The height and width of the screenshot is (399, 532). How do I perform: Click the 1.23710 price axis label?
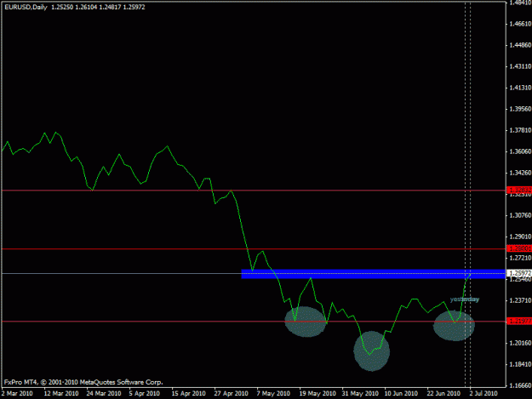pyautogui.click(x=520, y=300)
